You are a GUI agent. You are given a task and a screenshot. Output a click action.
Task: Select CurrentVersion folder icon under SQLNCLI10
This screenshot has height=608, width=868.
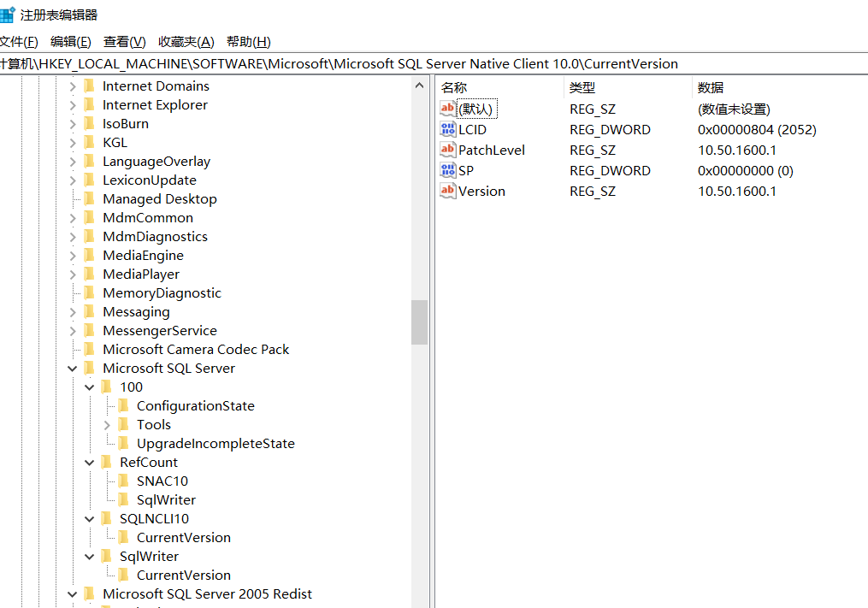(x=123, y=538)
